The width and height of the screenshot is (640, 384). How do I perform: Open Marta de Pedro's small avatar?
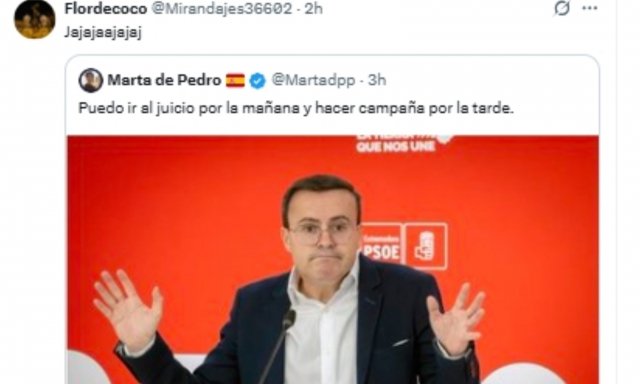(91, 80)
